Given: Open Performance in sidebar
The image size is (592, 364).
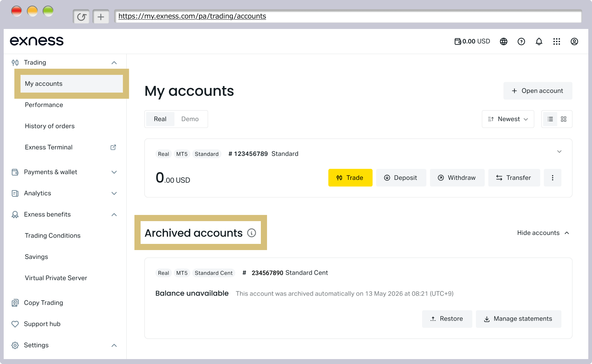Looking at the screenshot, I should point(44,105).
